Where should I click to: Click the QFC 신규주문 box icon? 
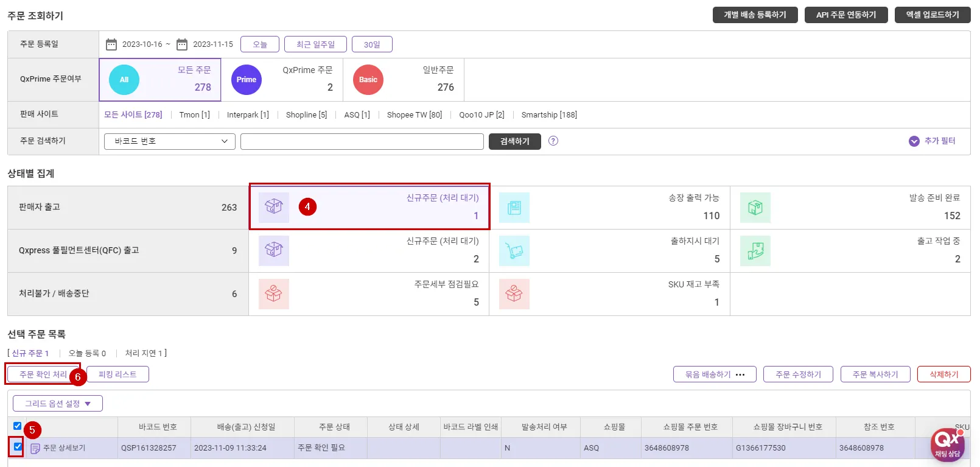pos(274,251)
